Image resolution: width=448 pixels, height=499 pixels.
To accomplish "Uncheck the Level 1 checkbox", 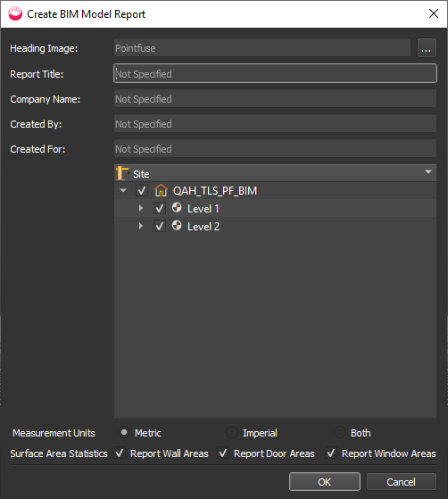I will pyautogui.click(x=160, y=209).
